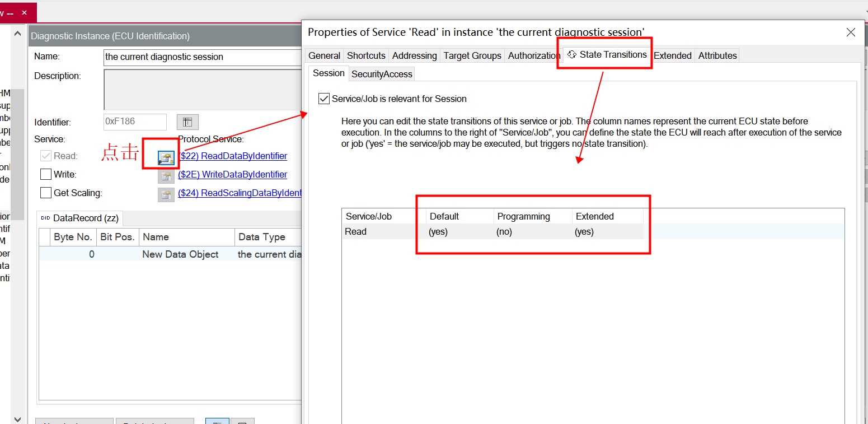Image resolution: width=868 pixels, height=424 pixels.
Task: Click the 'Bit Pos.' column header
Action: (x=118, y=237)
